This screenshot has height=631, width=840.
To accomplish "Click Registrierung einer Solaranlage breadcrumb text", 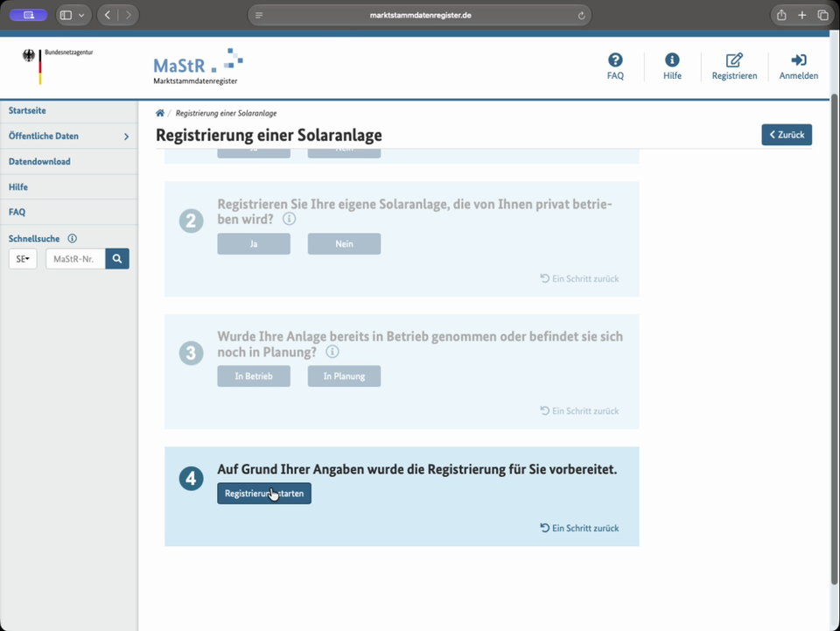I will pyautogui.click(x=226, y=113).
